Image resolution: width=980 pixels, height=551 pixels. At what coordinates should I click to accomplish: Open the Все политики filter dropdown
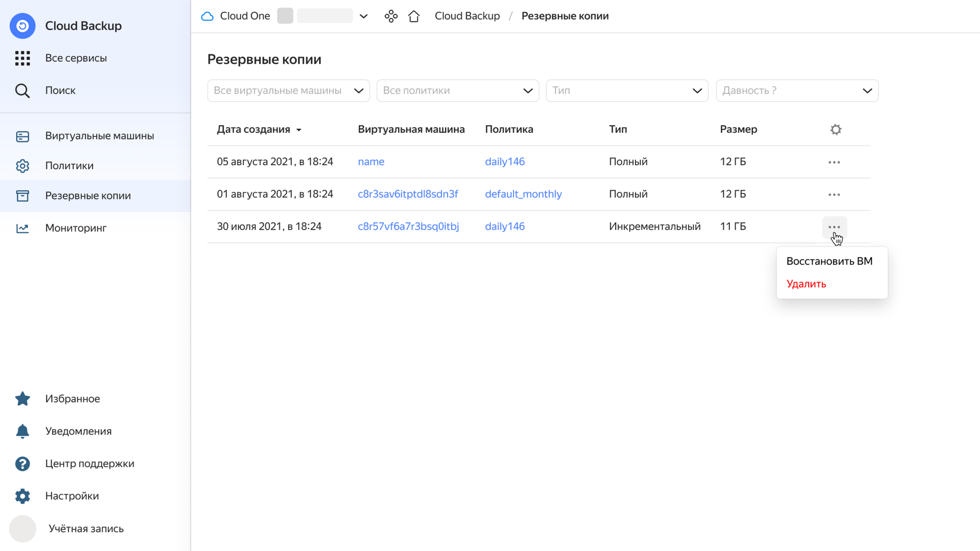[x=458, y=91]
